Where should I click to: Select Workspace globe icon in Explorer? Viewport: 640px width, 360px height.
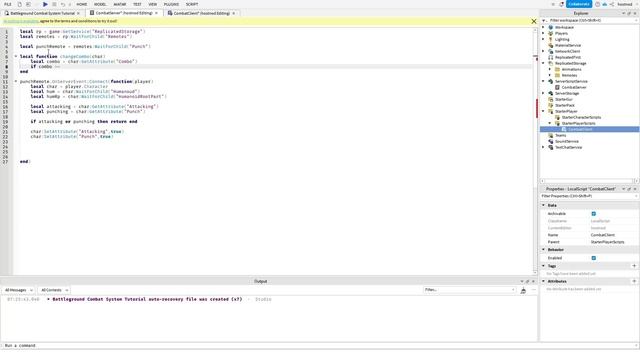point(551,27)
